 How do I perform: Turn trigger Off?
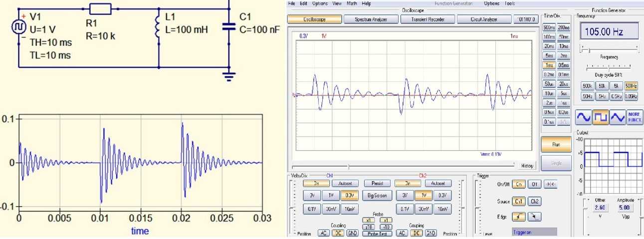pos(534,184)
